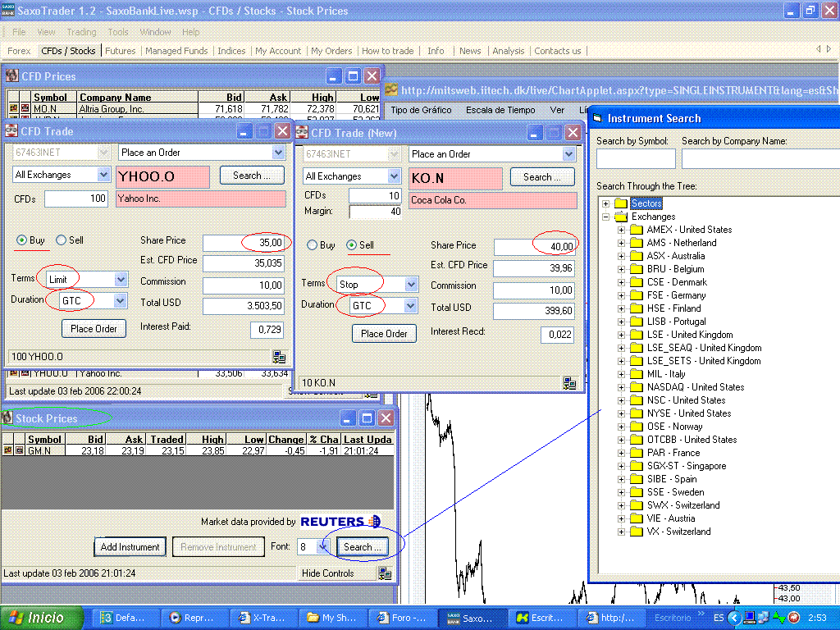Expand the Sectors tree node

[x=606, y=203]
